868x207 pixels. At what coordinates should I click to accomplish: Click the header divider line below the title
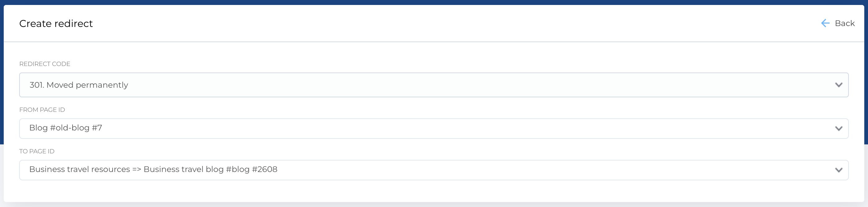click(x=434, y=42)
